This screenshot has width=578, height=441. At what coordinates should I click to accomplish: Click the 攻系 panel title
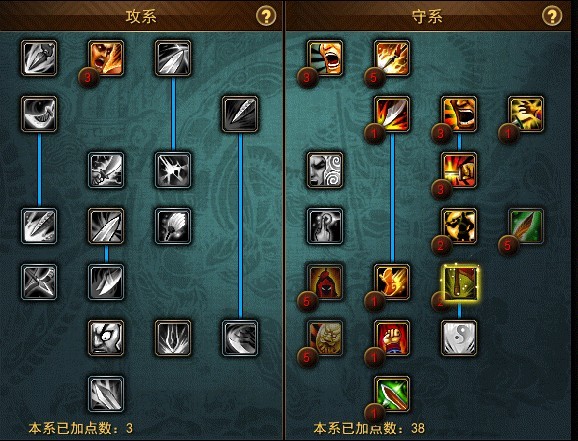click(x=141, y=17)
